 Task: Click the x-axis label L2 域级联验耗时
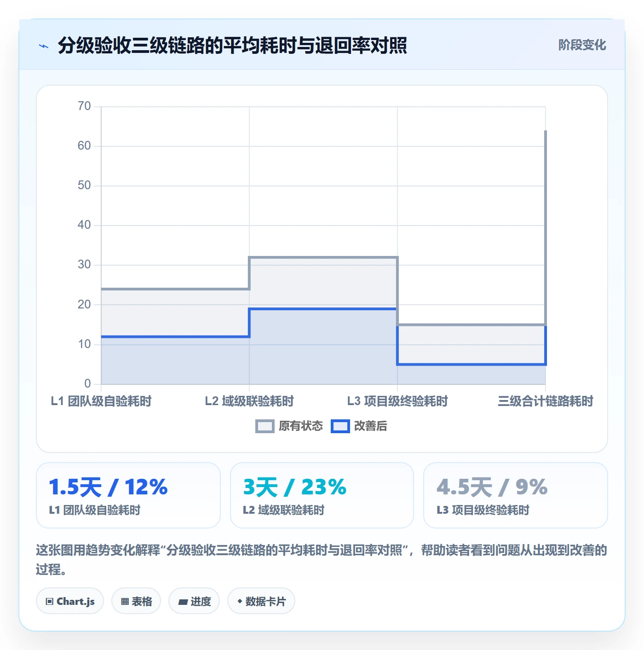pos(249,401)
